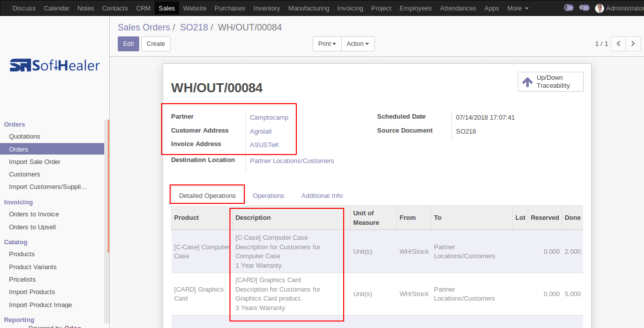
Task: Open the Purchases menu
Action: coord(230,8)
